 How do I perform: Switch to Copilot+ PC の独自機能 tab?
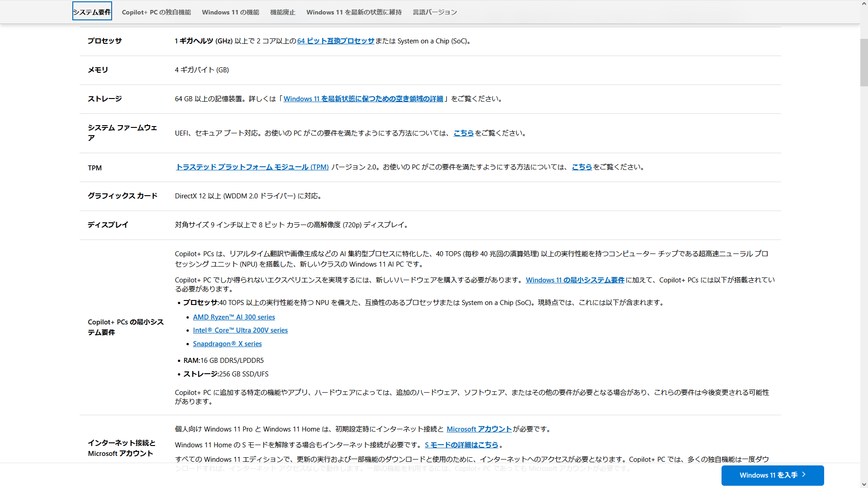point(156,12)
